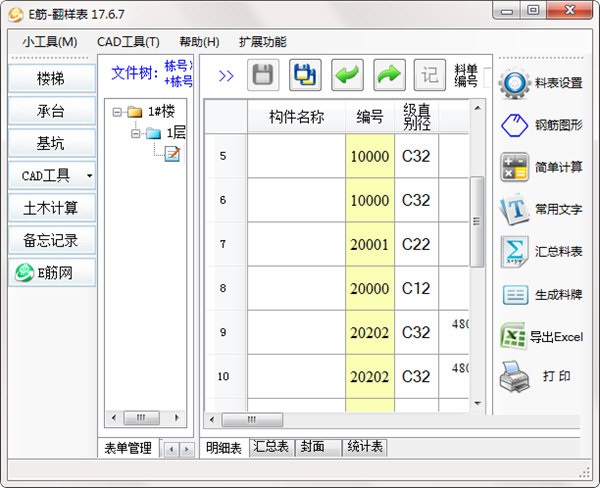Screen dimensions: 600x488
Task: Open the E筋网 website button
Action: (52, 273)
